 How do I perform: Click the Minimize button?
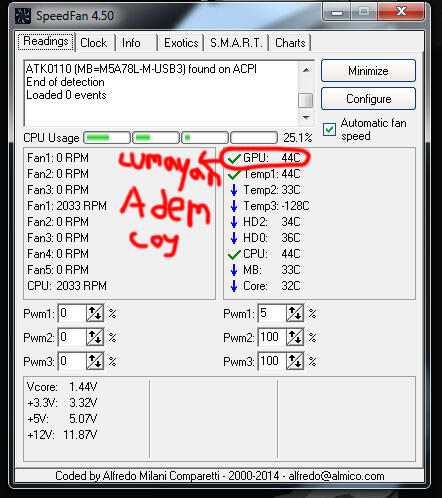tap(368, 71)
